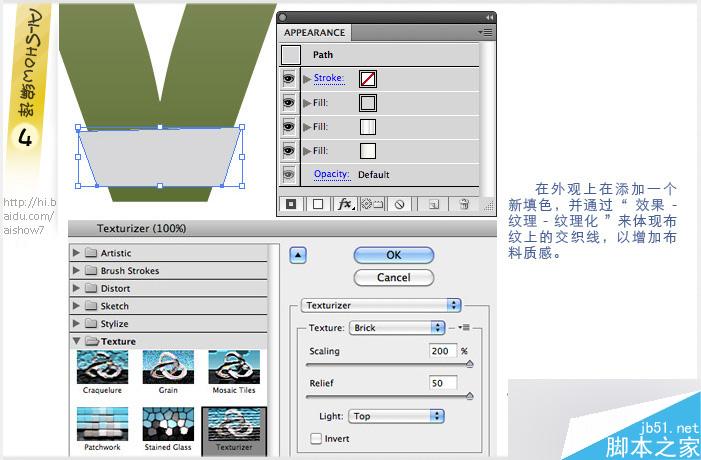Click the Duplicate Selected Item icon

[434, 204]
